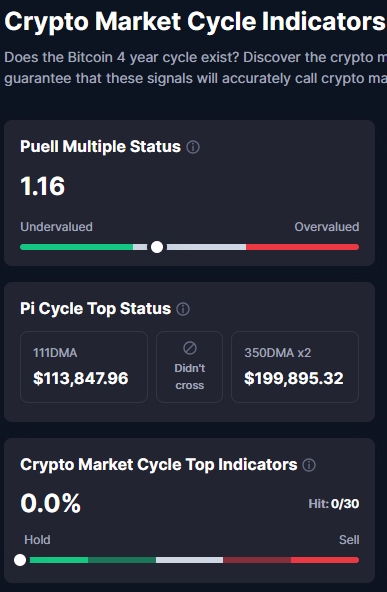Click the Crypto Market Cycle Indicators heading
The width and height of the screenshot is (387, 592).
pyautogui.click(x=195, y=22)
